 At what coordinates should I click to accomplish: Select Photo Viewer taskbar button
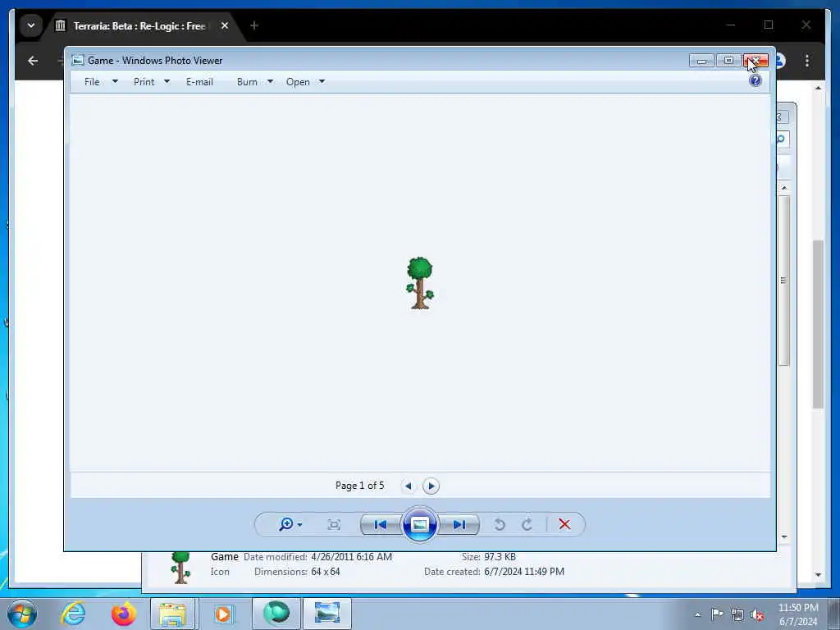coord(327,614)
